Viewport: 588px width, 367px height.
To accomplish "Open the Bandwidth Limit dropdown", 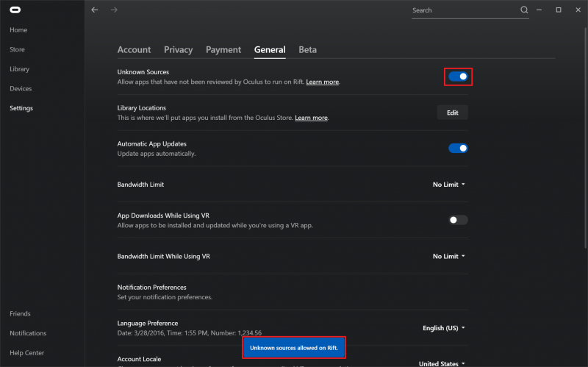I will click(449, 185).
